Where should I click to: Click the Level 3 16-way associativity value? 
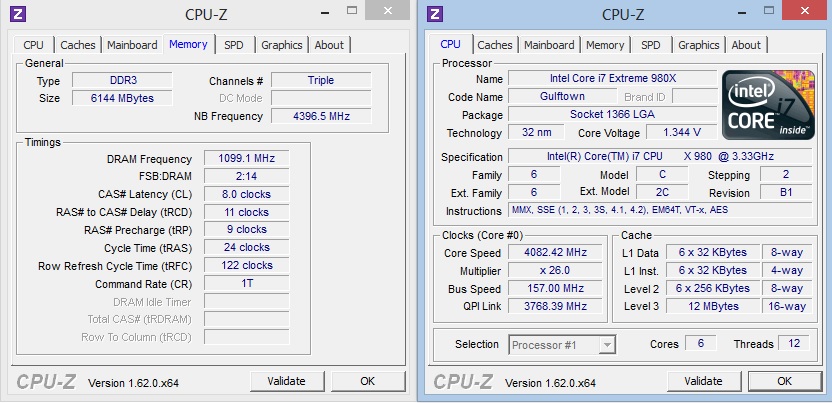point(787,306)
